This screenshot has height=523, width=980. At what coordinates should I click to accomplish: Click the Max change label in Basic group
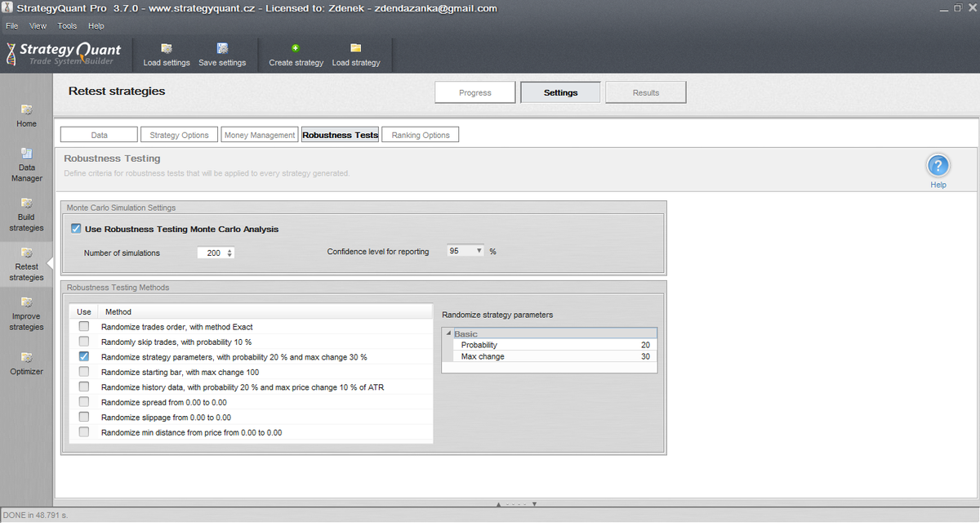(x=483, y=356)
